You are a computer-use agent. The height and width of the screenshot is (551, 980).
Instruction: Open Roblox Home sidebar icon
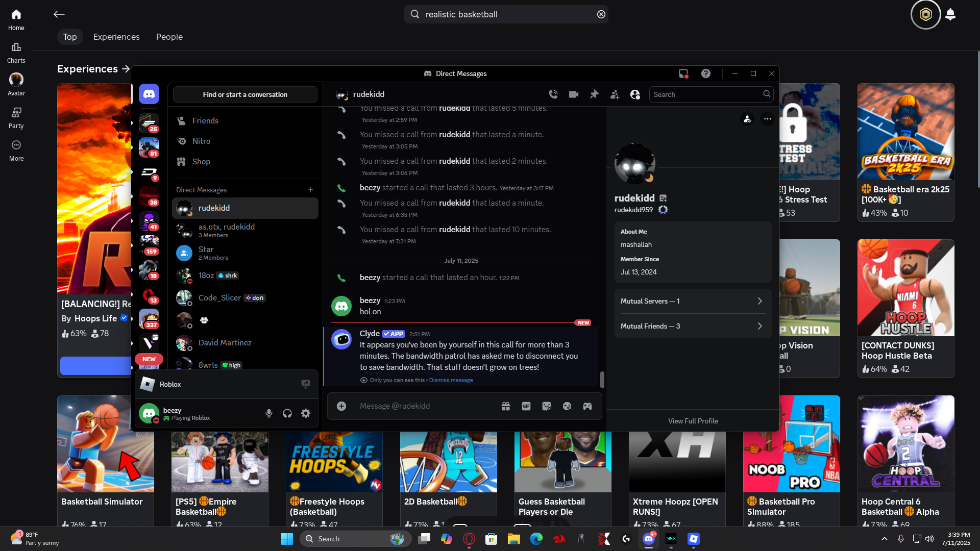pyautogui.click(x=16, y=20)
